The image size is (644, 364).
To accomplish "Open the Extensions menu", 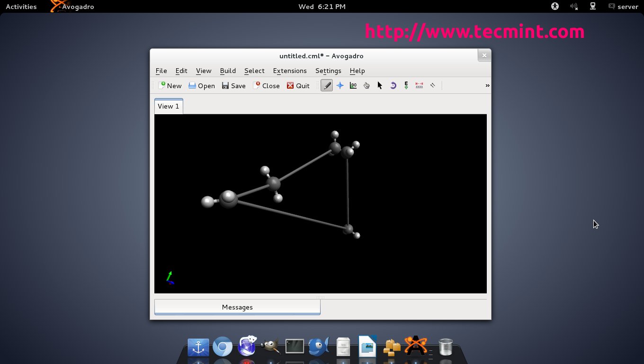I will pos(290,71).
